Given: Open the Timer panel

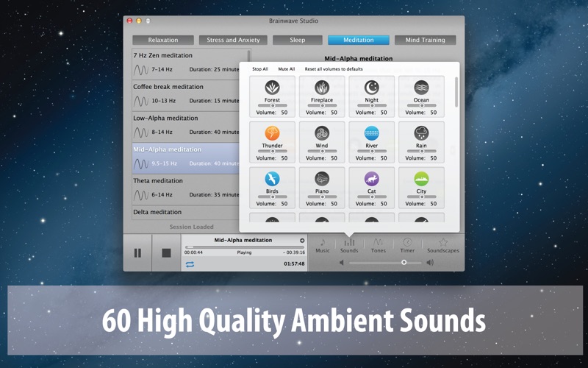Looking at the screenshot, I should tap(407, 245).
